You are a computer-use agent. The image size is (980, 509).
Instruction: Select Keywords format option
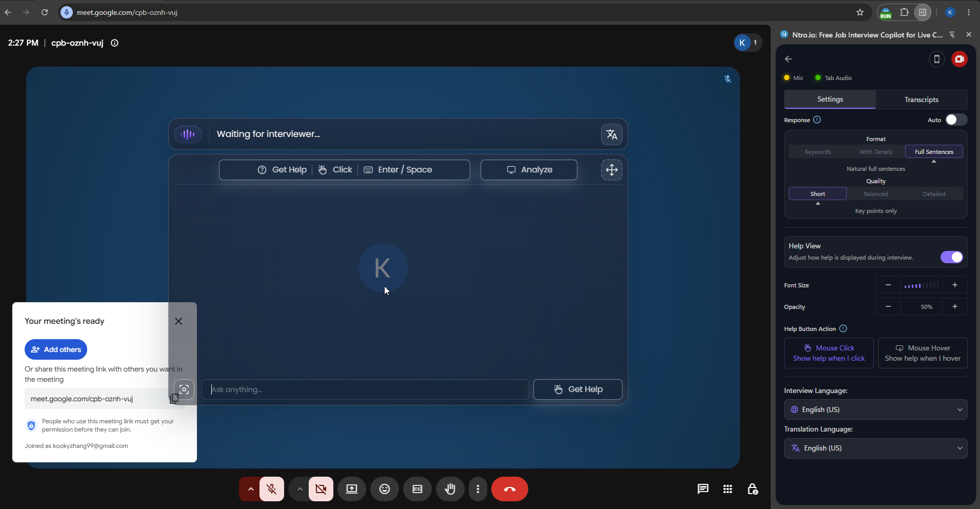coord(817,152)
